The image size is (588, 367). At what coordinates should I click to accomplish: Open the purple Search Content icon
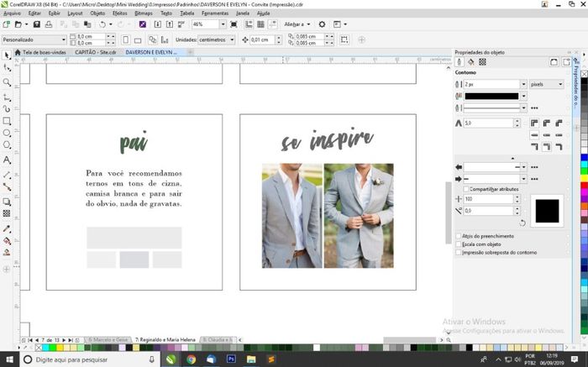(143, 24)
